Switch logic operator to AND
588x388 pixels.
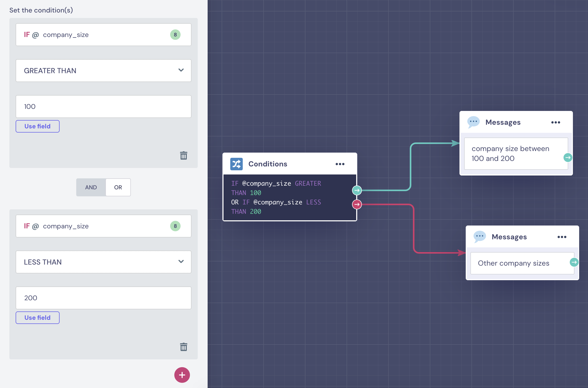(x=91, y=187)
